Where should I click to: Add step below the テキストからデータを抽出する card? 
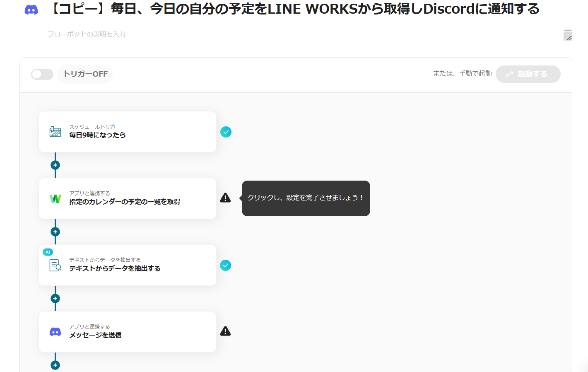point(55,298)
